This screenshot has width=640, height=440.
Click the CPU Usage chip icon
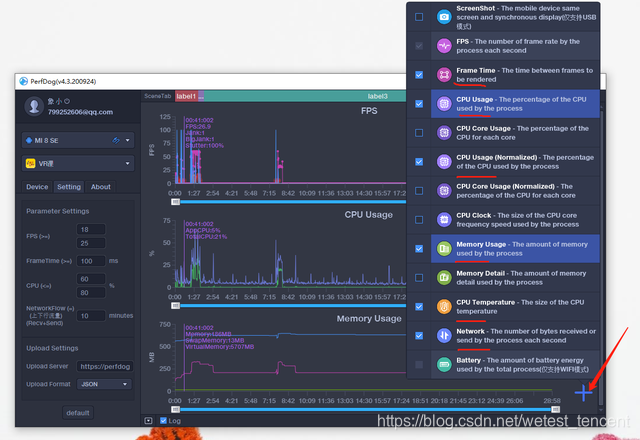click(444, 104)
